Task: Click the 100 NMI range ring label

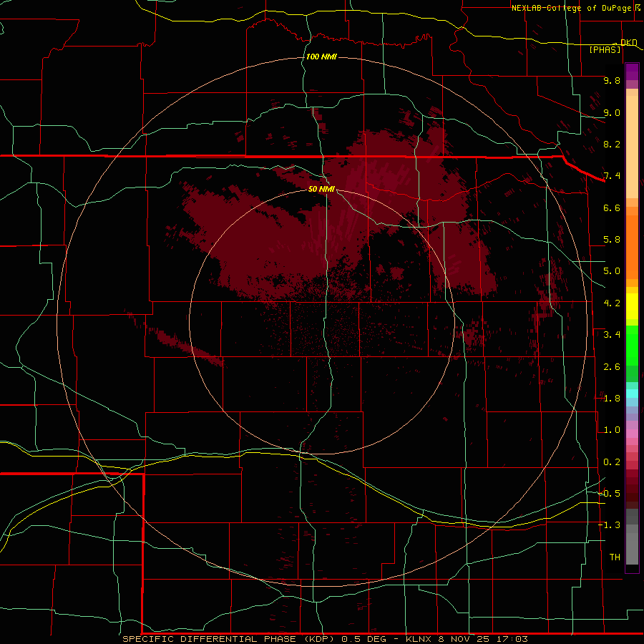Action: (x=321, y=57)
